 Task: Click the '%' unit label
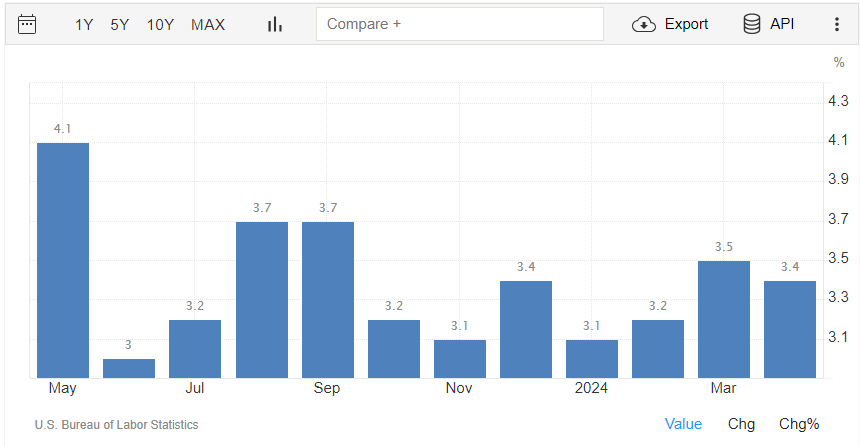tap(839, 63)
